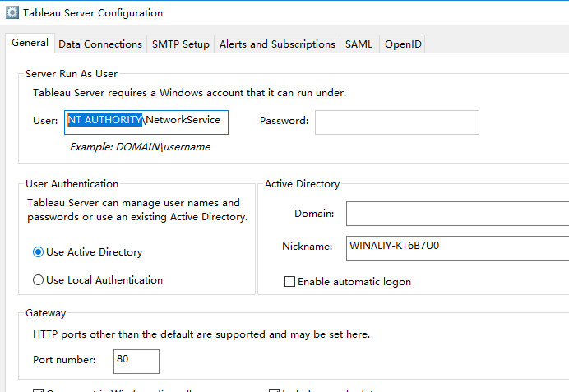Open the OpenID tab
Image resolution: width=569 pixels, height=392 pixels.
tap(402, 44)
